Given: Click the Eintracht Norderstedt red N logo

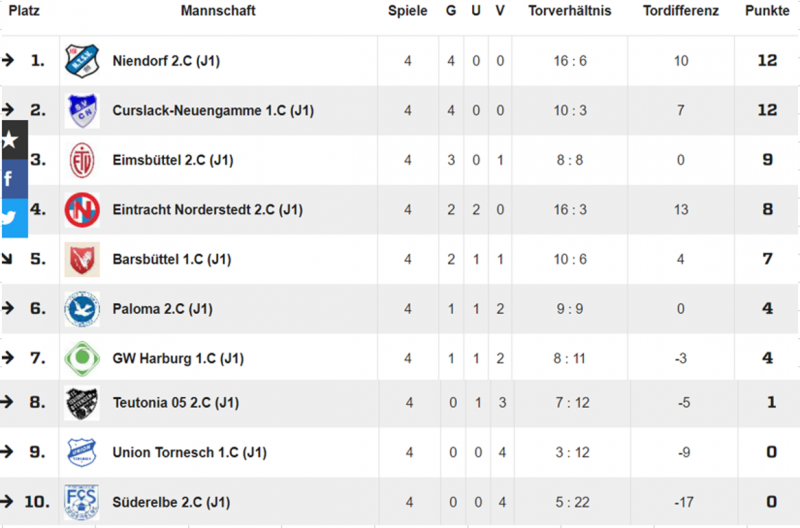Looking at the screenshot, I should [x=82, y=210].
